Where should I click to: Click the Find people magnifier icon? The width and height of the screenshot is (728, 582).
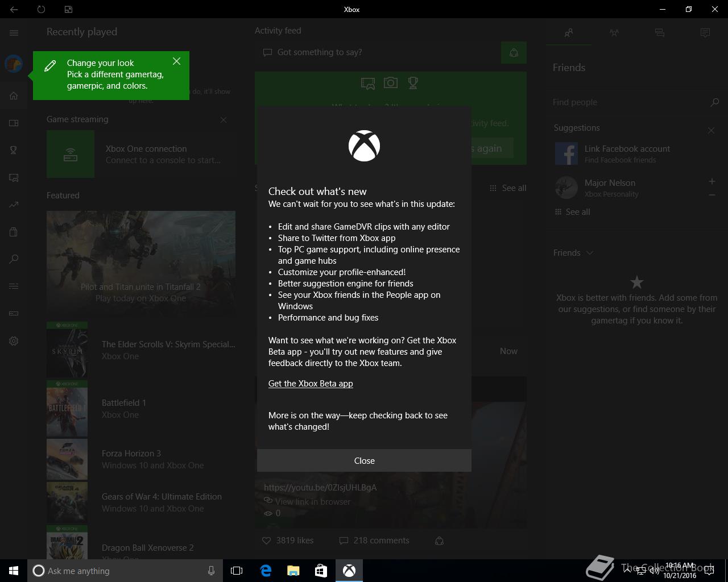(715, 102)
